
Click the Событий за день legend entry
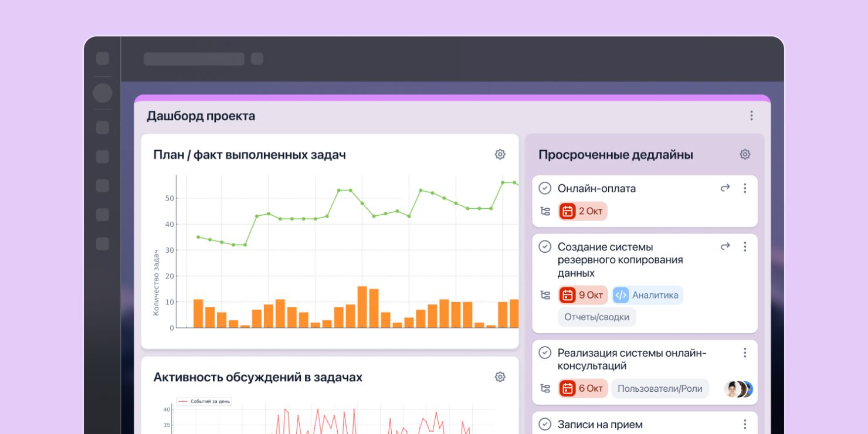pos(205,401)
